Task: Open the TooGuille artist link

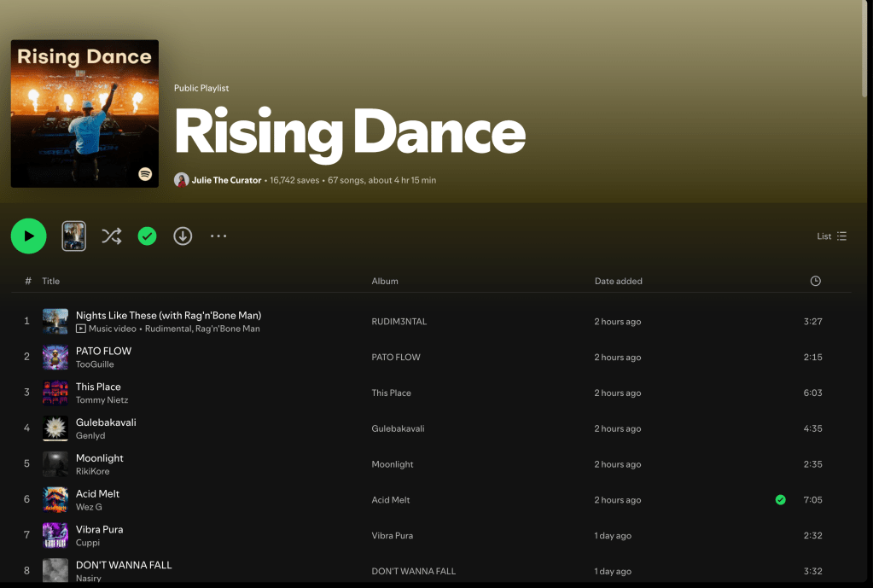Action: pos(95,364)
